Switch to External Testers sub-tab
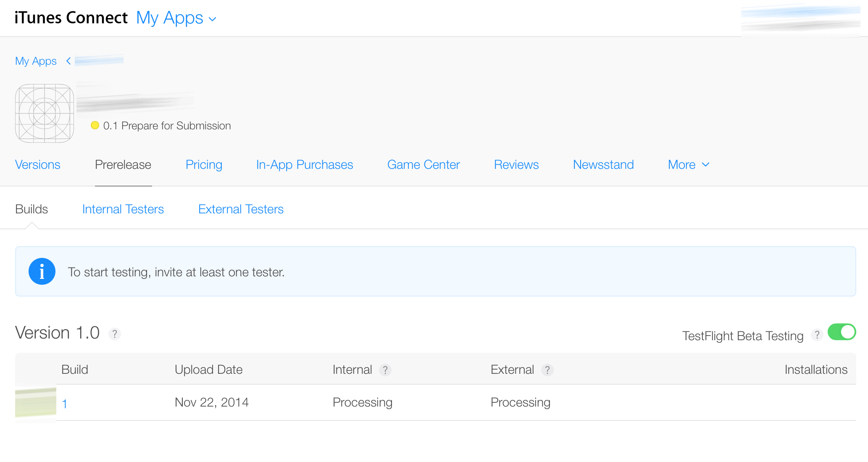This screenshot has width=868, height=462. point(241,209)
